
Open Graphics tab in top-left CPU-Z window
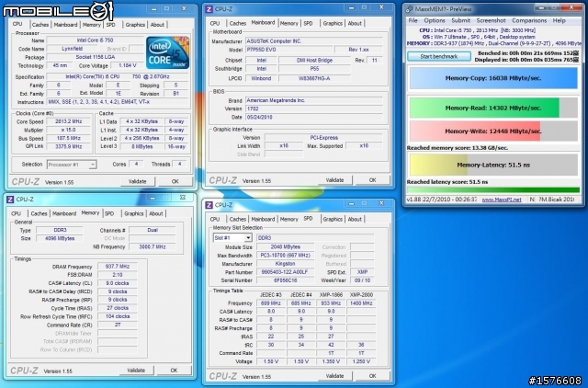[x=135, y=25]
